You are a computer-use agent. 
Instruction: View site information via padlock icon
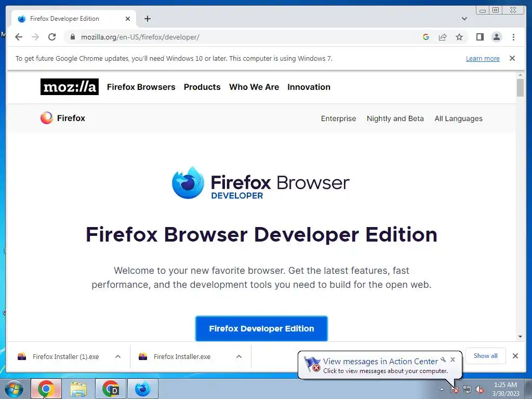72,37
